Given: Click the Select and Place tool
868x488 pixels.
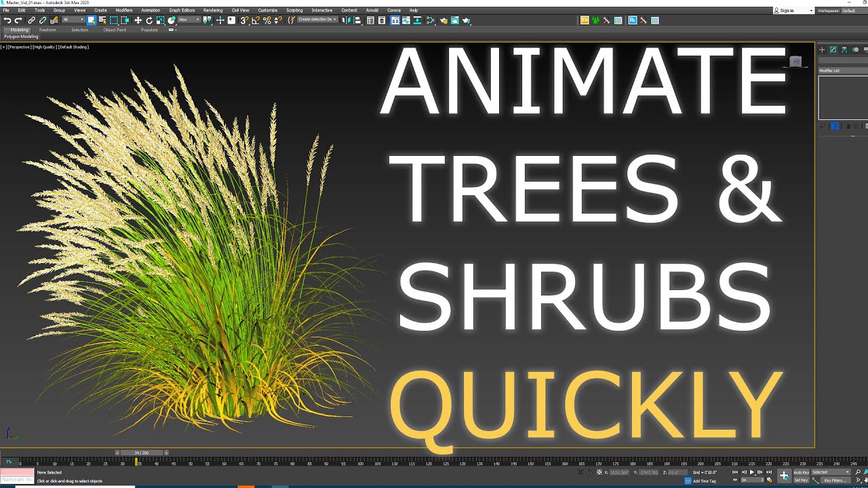Looking at the screenshot, I should [172, 20].
